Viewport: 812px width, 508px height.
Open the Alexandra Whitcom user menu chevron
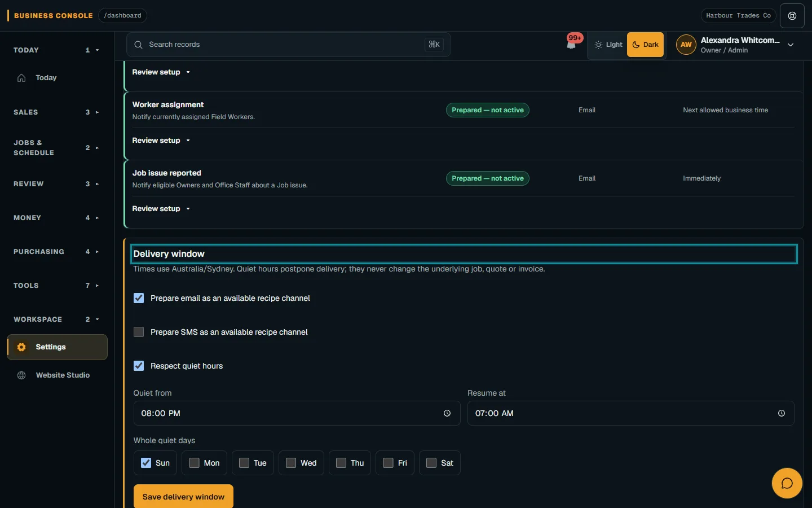click(x=791, y=45)
